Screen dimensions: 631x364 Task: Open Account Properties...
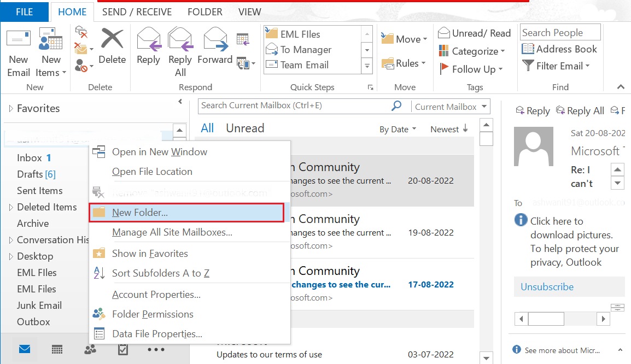tap(190, 295)
